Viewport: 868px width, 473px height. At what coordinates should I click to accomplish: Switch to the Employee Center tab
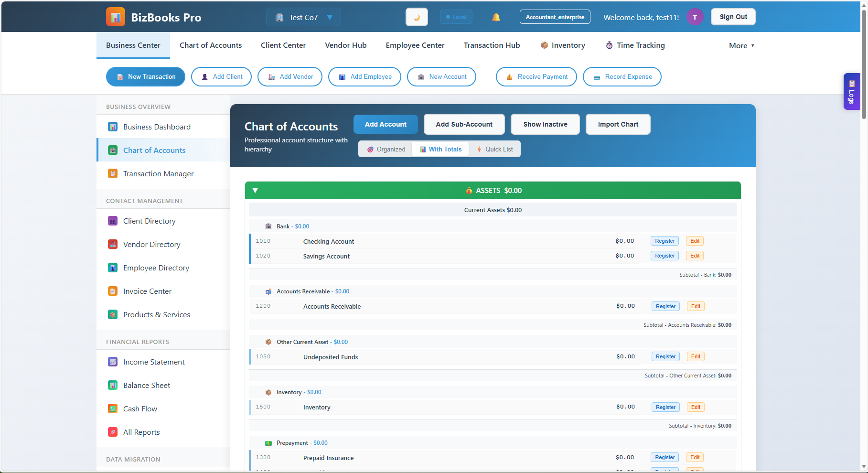(x=415, y=45)
